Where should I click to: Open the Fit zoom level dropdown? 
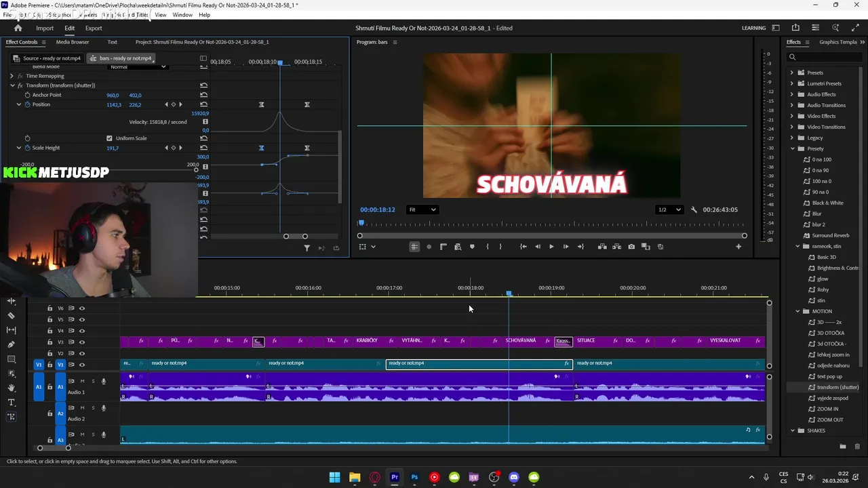(422, 209)
